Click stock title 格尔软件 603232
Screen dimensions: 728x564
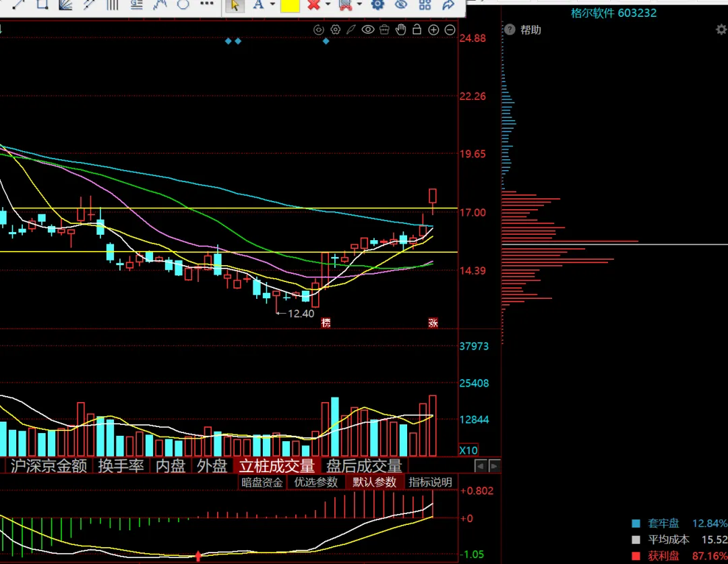[x=613, y=13]
